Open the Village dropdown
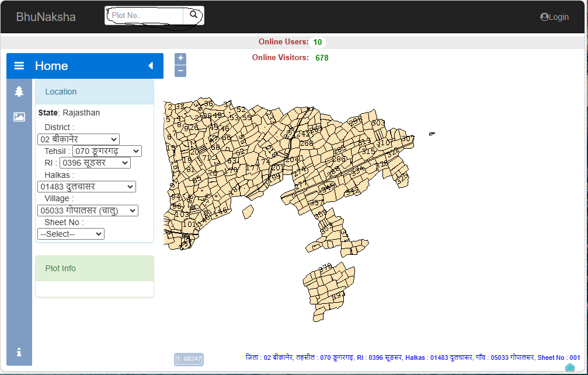The width and height of the screenshot is (588, 375). 88,211
